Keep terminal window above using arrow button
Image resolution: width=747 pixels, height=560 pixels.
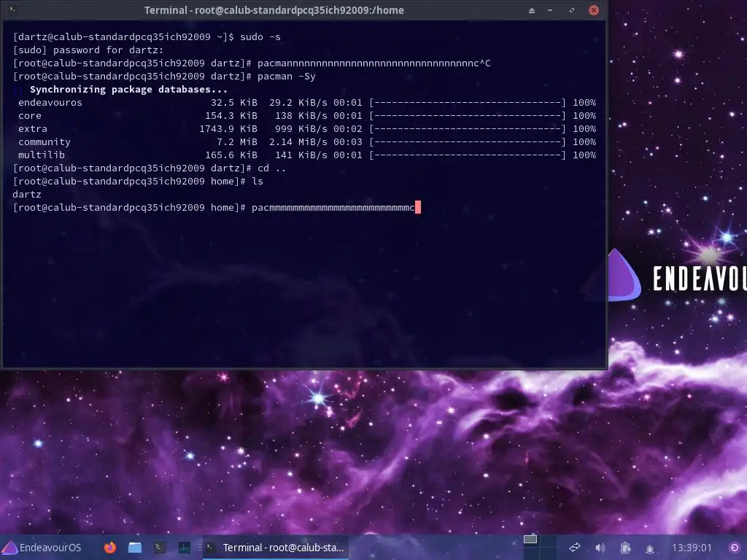coord(532,10)
